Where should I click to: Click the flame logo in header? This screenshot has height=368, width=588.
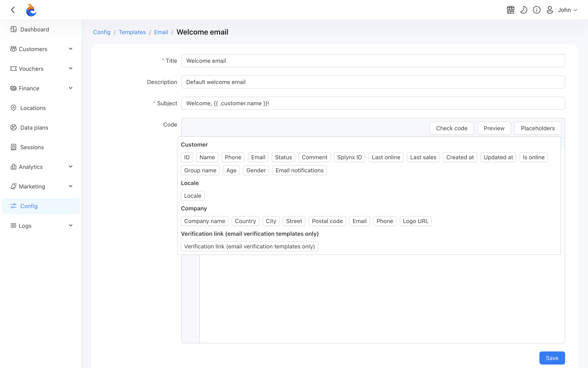pos(31,10)
